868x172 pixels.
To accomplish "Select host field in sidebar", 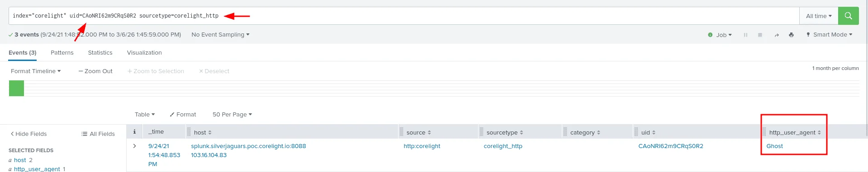I will (x=20, y=160).
